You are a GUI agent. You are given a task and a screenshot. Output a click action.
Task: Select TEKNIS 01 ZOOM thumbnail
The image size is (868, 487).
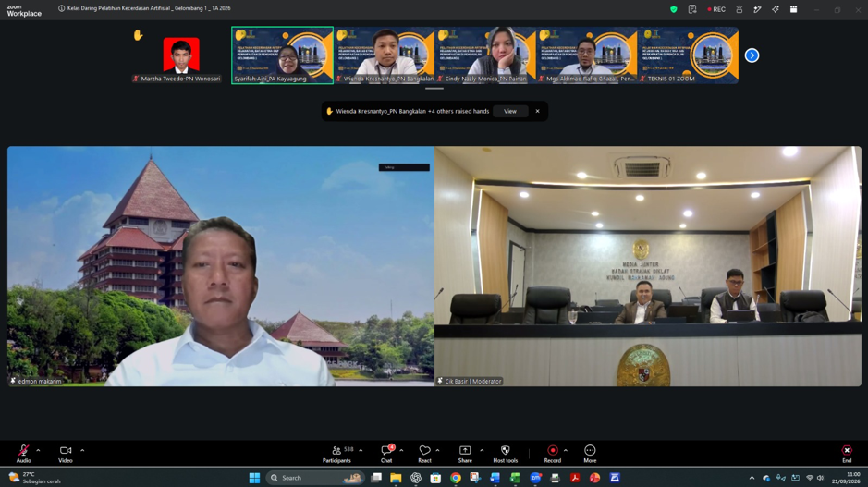point(688,55)
